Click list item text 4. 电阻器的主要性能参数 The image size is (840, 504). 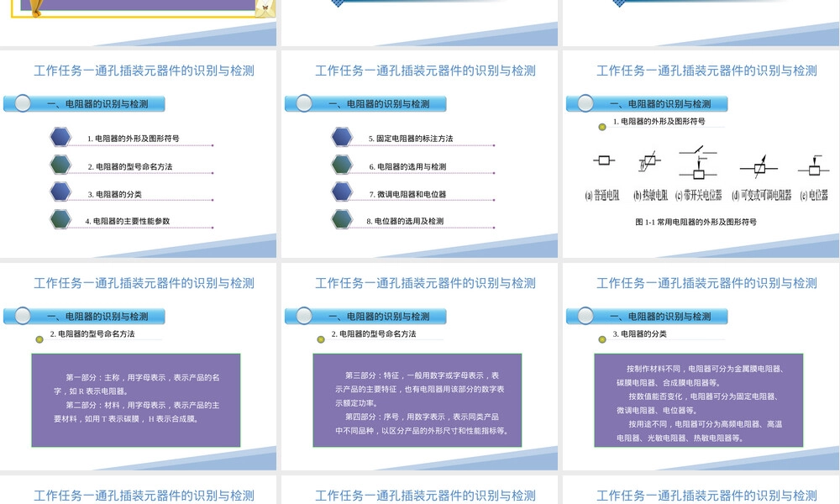point(128,221)
